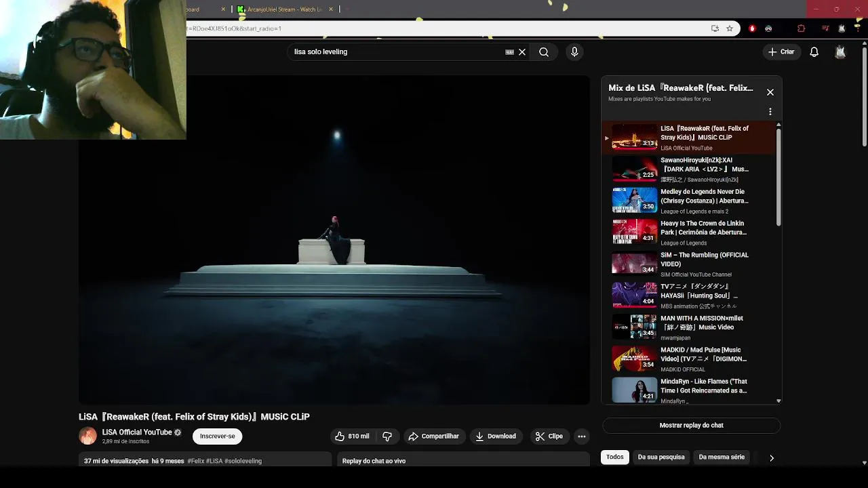Click the install/cast icon in the address bar
The width and height of the screenshot is (868, 488).
point(715,28)
